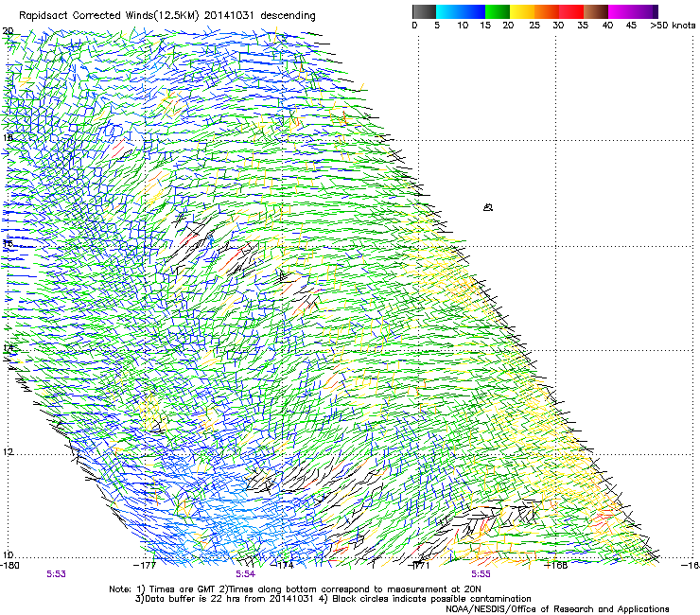Image resolution: width=700 pixels, height=615 pixels.
Task: Click the longitude label '-180' on bottom axis
Action: (9, 566)
